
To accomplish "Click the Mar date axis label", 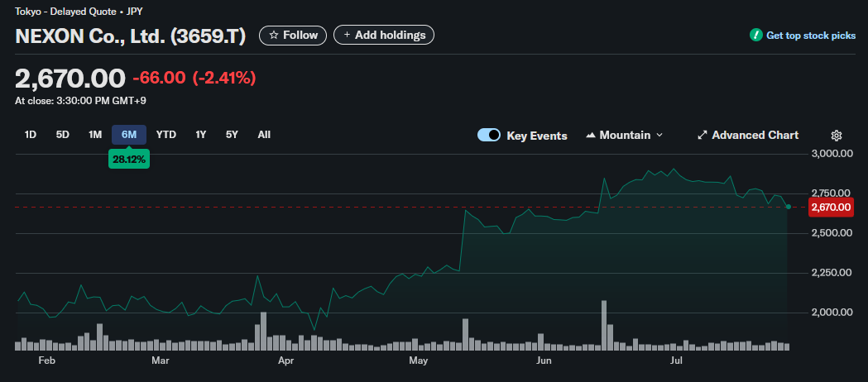I will 160,361.
